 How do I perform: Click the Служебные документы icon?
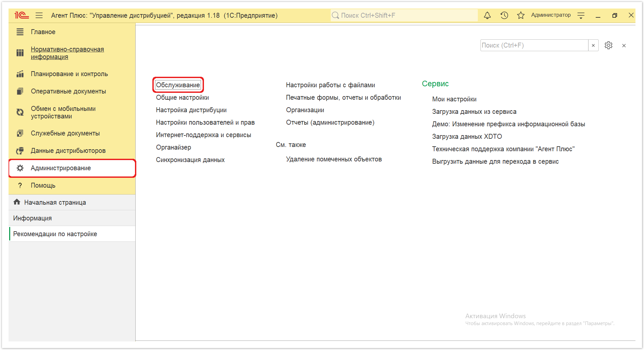20,133
